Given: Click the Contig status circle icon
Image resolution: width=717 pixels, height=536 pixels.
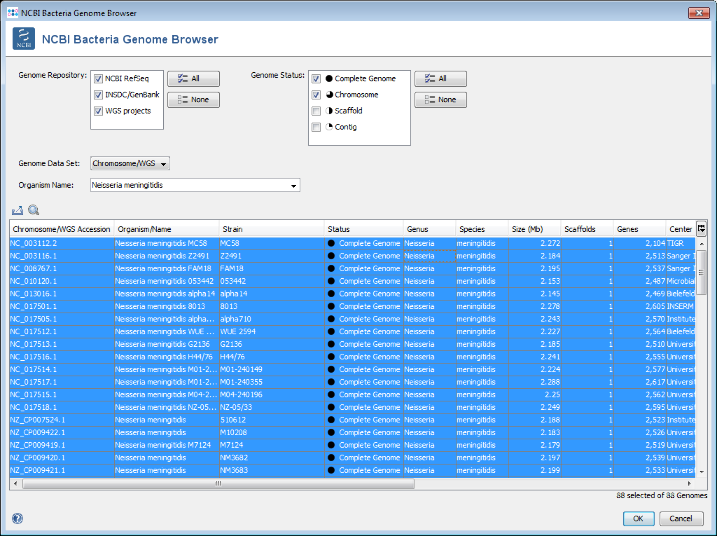Looking at the screenshot, I should pos(329,127).
